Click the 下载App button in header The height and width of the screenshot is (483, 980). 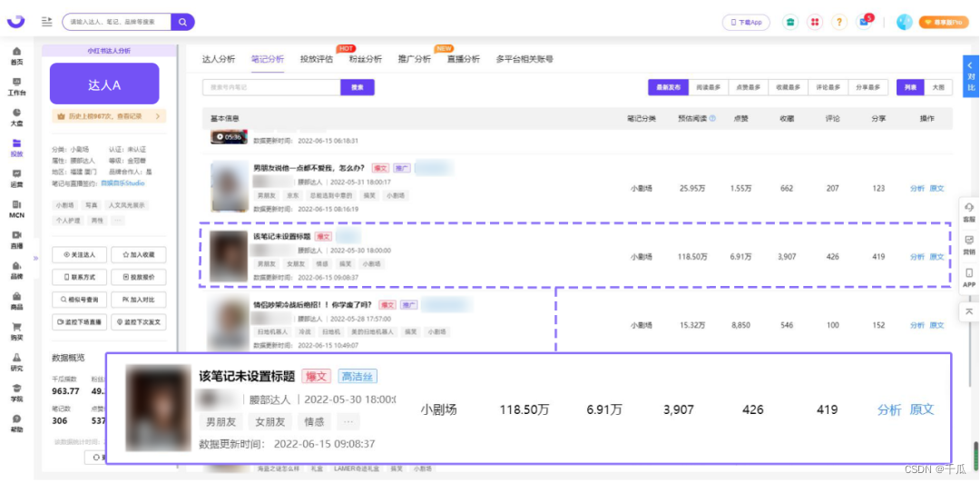(746, 22)
